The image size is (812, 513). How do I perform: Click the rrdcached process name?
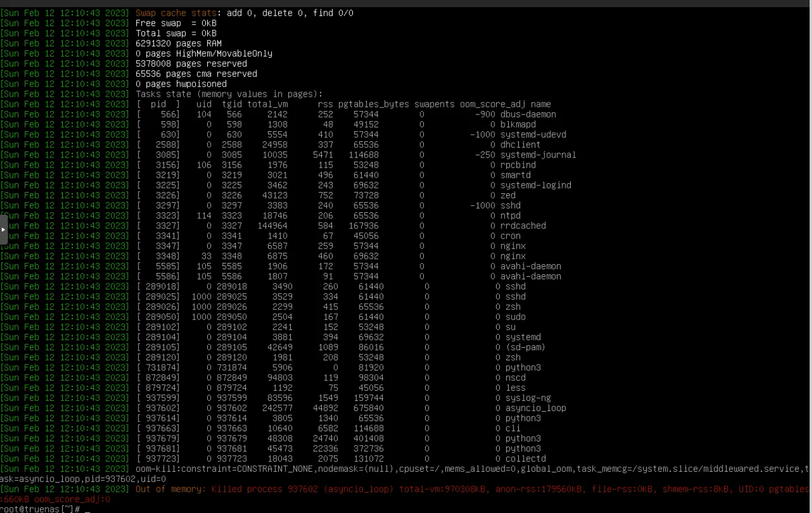522,225
